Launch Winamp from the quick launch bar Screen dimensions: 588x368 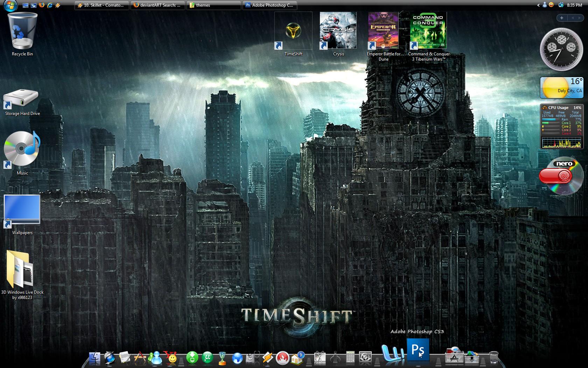58,5
